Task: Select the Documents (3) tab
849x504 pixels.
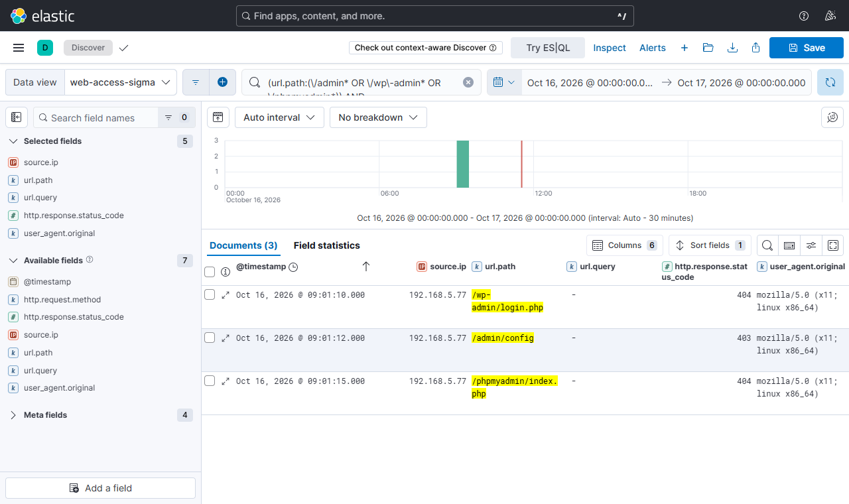Action: point(243,245)
